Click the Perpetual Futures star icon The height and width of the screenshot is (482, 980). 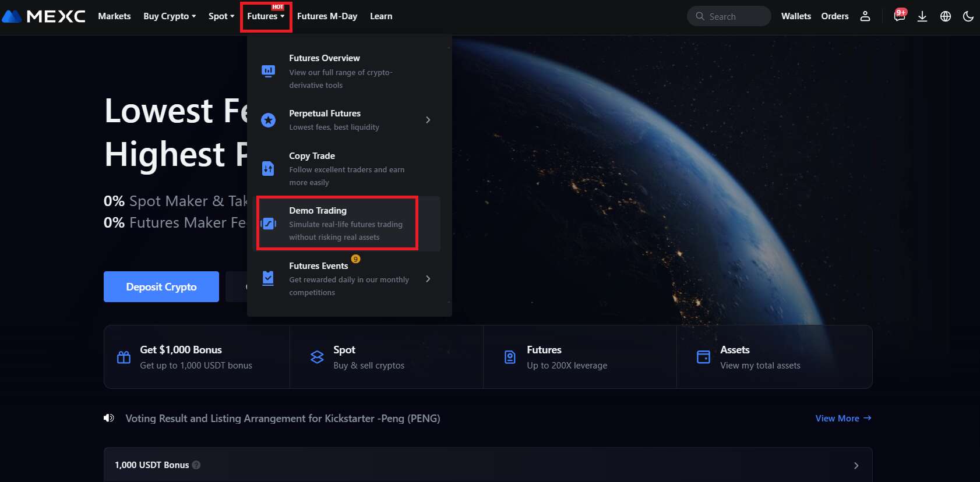[x=268, y=120]
